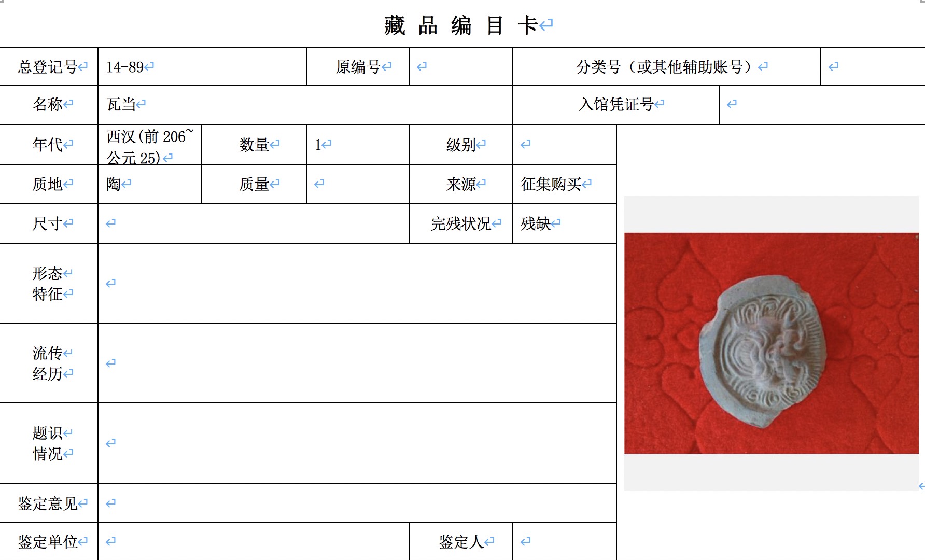Click the title text 藏品编目卡

(x=461, y=25)
